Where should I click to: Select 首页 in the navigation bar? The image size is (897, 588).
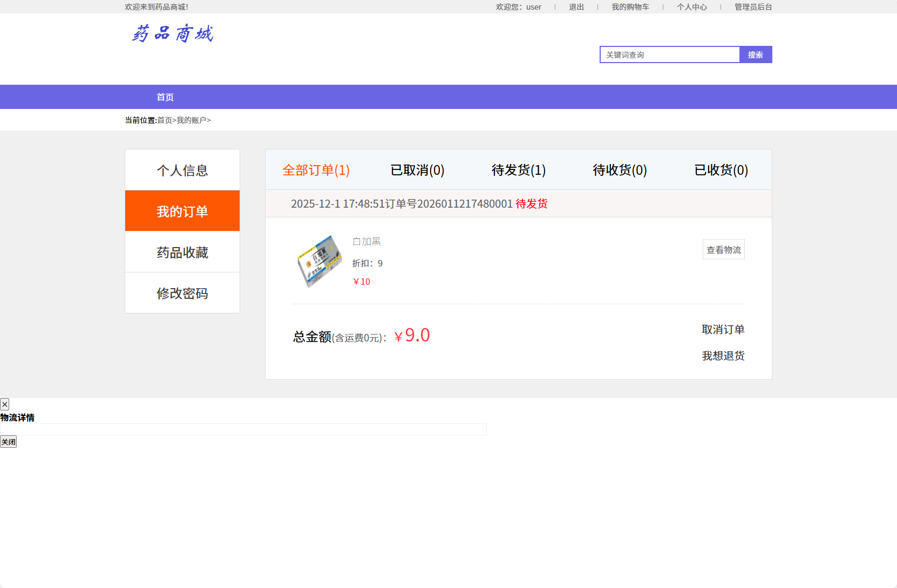click(x=165, y=97)
